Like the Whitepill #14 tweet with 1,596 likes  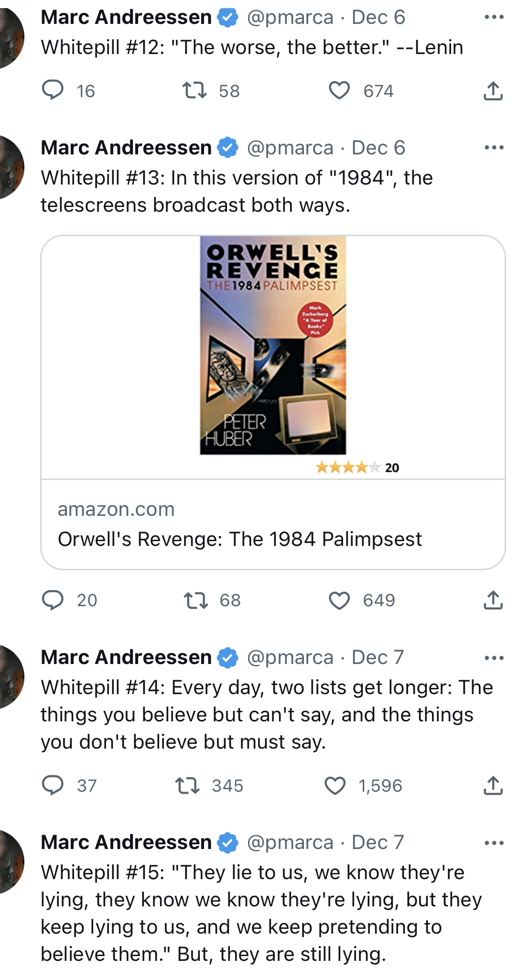coord(335,785)
